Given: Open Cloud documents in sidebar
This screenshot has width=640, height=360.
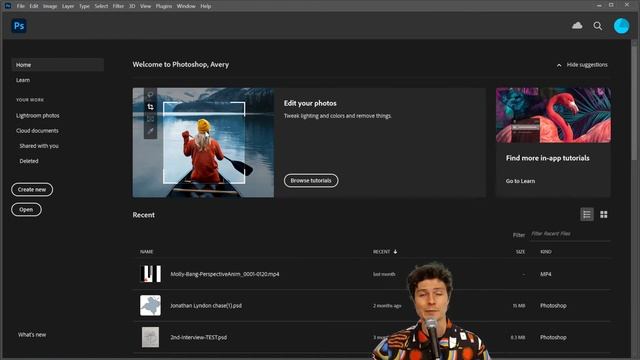Looking at the screenshot, I should (x=37, y=131).
